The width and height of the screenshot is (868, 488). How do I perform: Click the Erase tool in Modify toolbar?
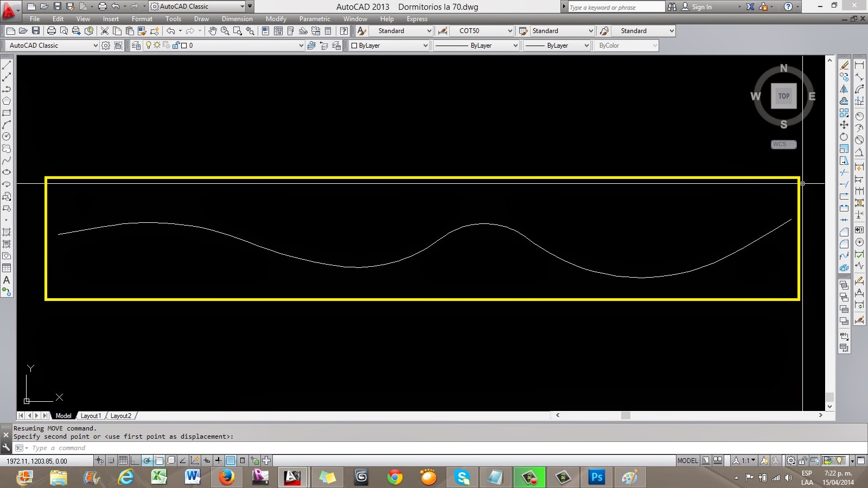click(x=845, y=65)
